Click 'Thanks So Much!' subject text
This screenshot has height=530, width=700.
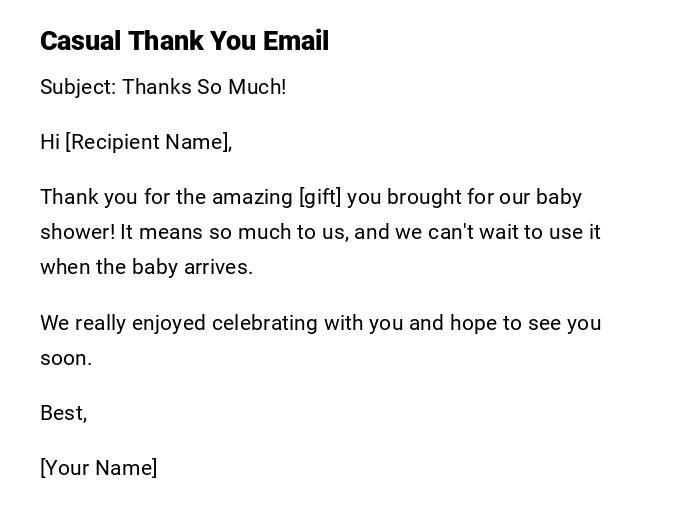(204, 87)
